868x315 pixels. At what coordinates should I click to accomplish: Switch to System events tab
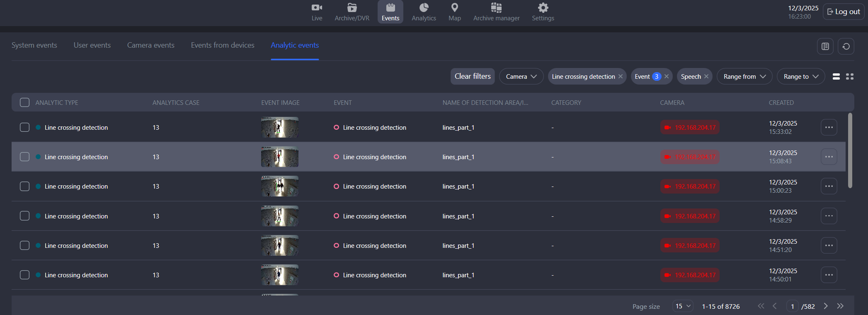click(34, 45)
